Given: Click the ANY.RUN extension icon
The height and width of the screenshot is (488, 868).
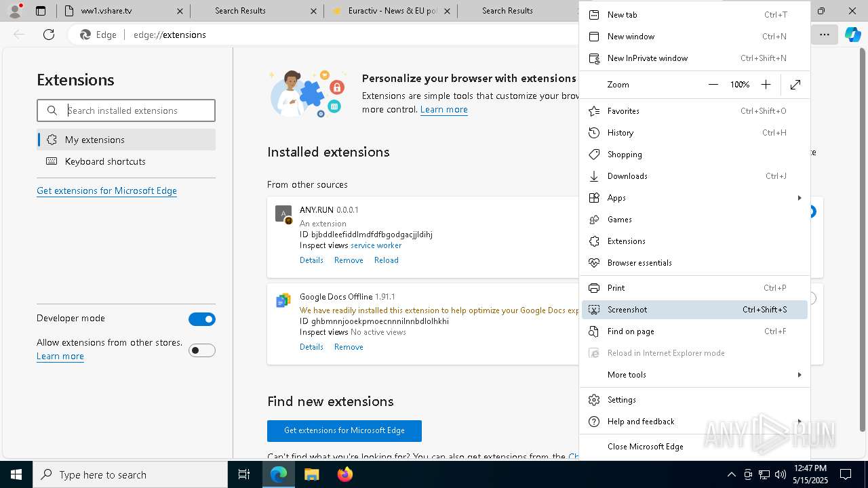Looking at the screenshot, I should point(283,214).
